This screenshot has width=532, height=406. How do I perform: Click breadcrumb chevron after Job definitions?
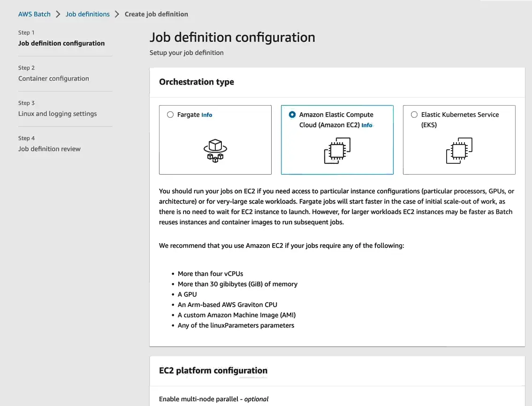[x=117, y=14]
